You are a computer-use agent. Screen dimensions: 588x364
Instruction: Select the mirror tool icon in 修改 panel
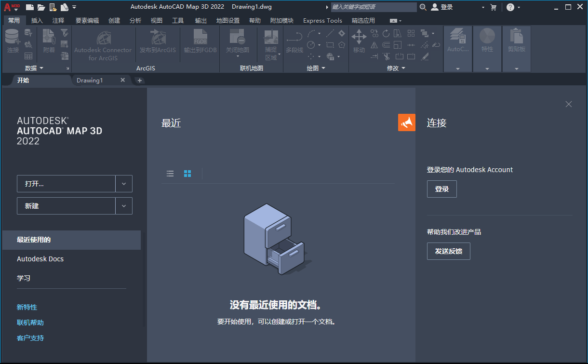[374, 45]
